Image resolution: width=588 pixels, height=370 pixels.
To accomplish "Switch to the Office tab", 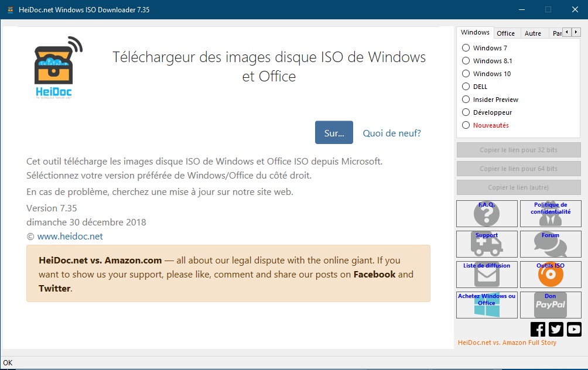I will click(x=506, y=33).
